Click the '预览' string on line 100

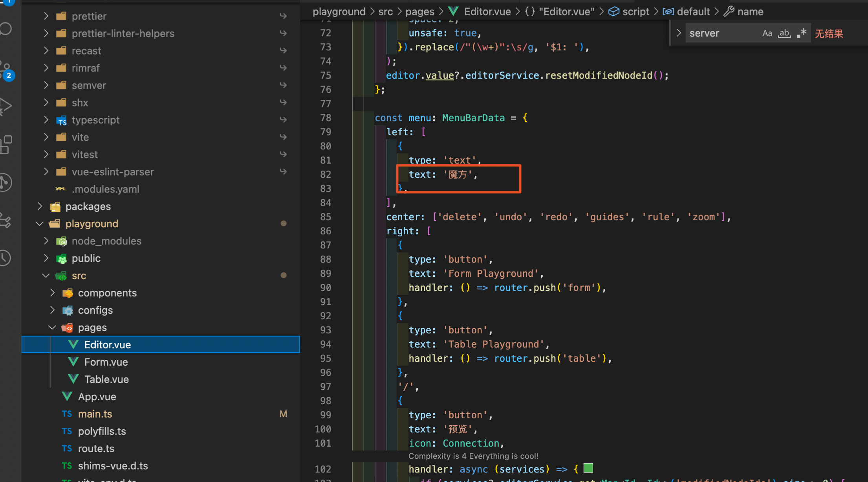click(x=457, y=429)
